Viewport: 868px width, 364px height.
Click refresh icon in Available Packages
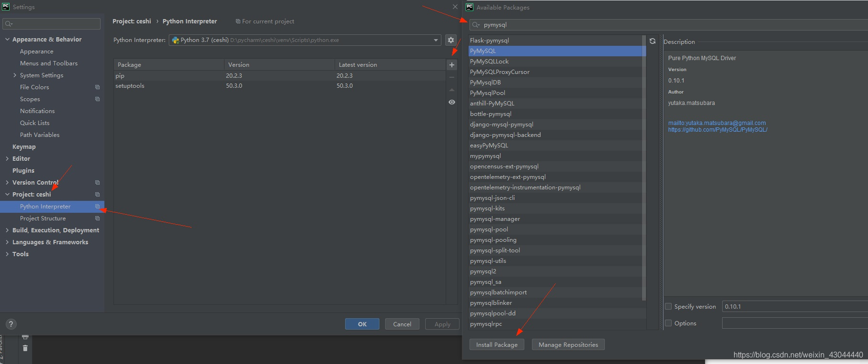(653, 41)
